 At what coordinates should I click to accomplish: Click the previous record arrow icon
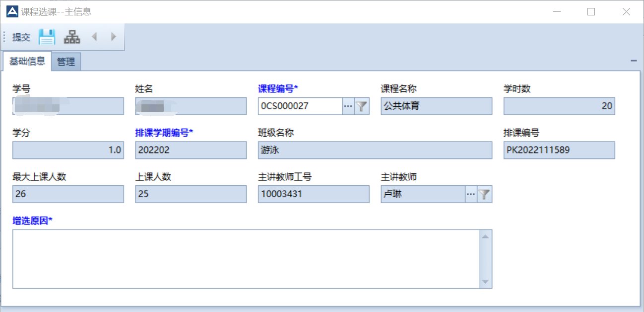click(94, 36)
